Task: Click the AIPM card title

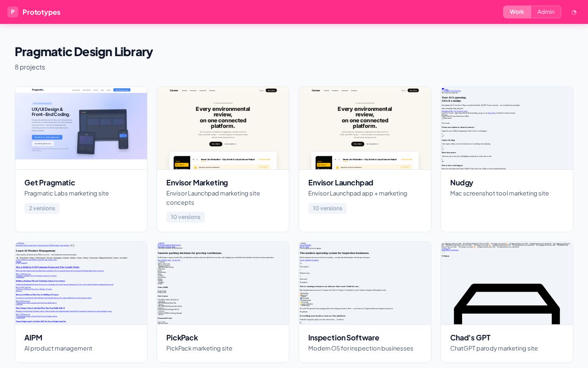Action: point(34,338)
